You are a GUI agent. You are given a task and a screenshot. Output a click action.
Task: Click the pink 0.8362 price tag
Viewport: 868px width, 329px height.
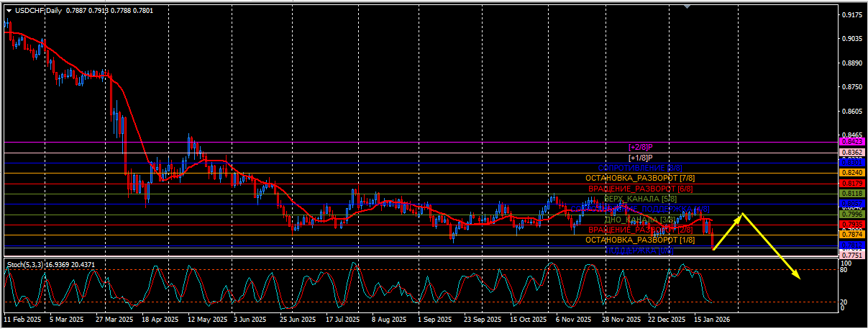tap(852, 153)
